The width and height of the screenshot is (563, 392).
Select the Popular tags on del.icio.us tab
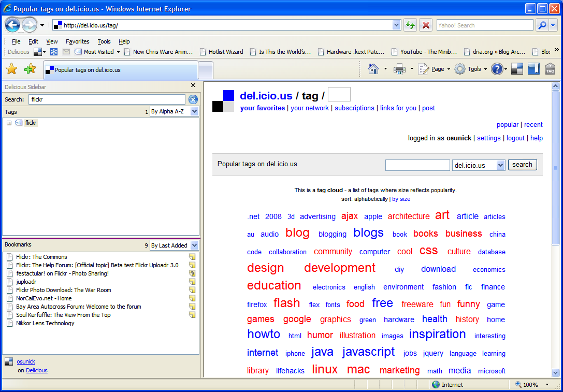[121, 69]
